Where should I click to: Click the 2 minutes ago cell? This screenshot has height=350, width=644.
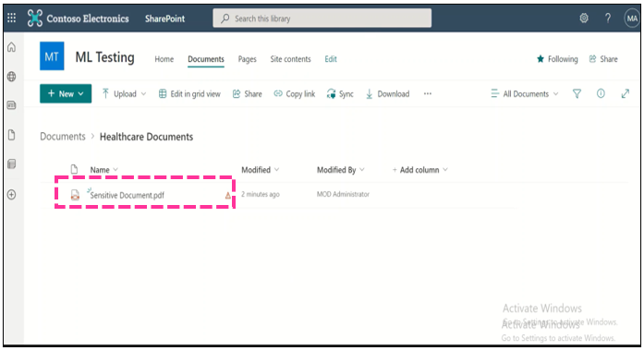(x=261, y=194)
